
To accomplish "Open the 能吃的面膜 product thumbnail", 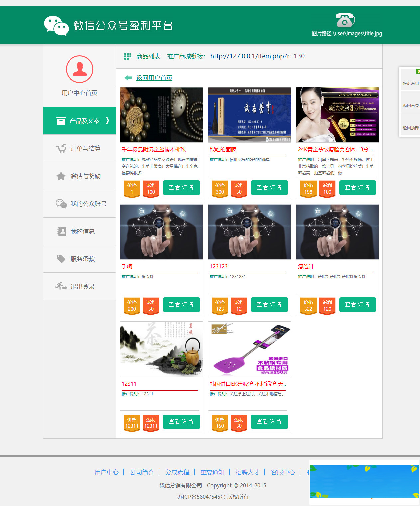I will [249, 114].
